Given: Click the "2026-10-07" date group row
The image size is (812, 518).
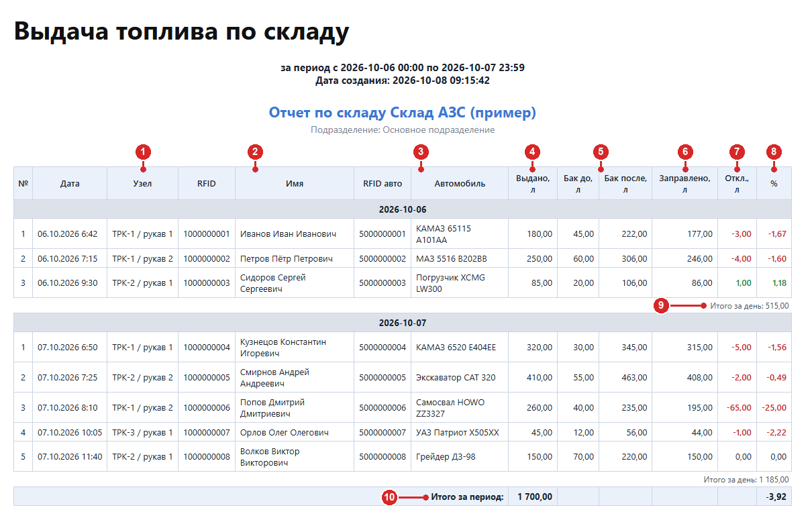Looking at the screenshot, I should point(403,323).
